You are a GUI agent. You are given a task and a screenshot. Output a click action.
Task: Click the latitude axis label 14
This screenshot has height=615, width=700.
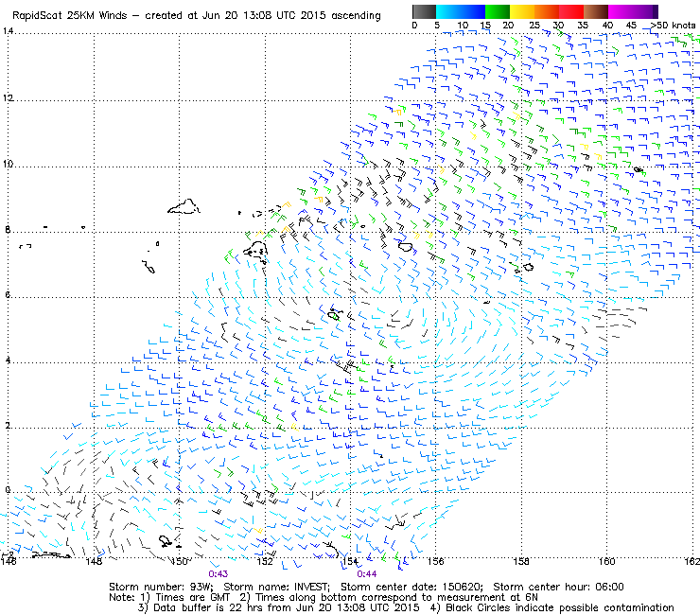coord(8,31)
